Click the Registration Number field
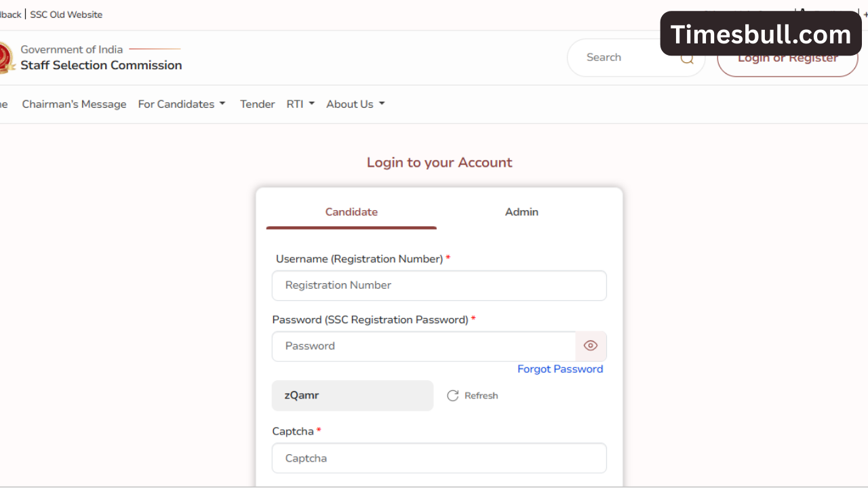Image resolution: width=868 pixels, height=488 pixels. [x=439, y=285]
